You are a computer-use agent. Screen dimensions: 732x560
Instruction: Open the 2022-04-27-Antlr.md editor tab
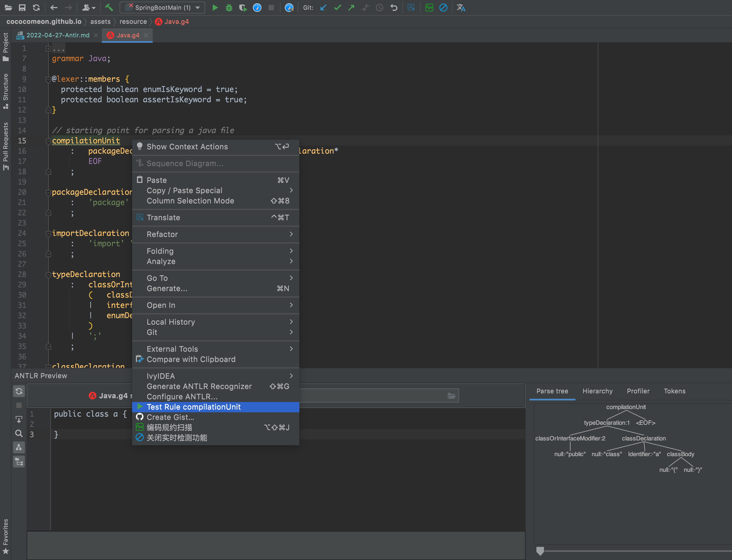(x=58, y=35)
